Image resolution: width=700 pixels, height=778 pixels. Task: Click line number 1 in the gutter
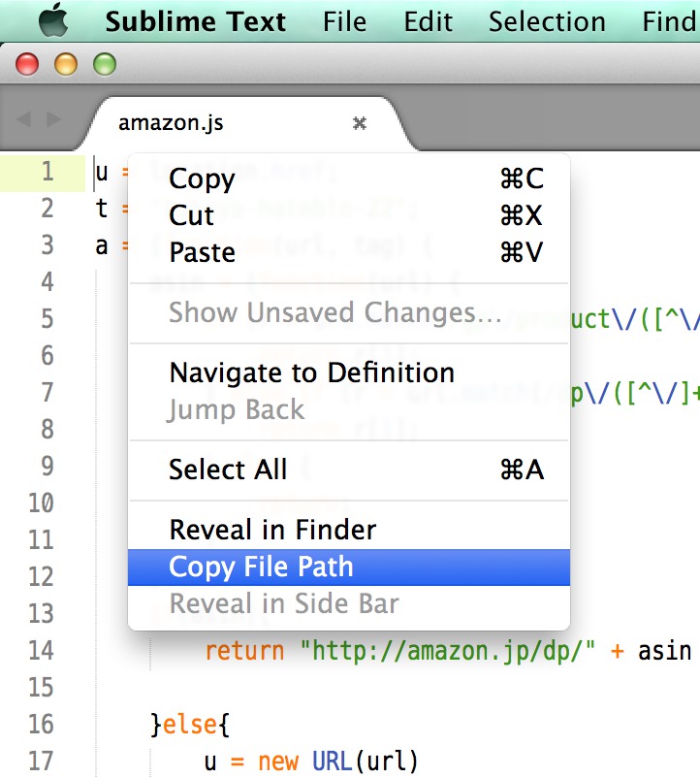pos(48,172)
